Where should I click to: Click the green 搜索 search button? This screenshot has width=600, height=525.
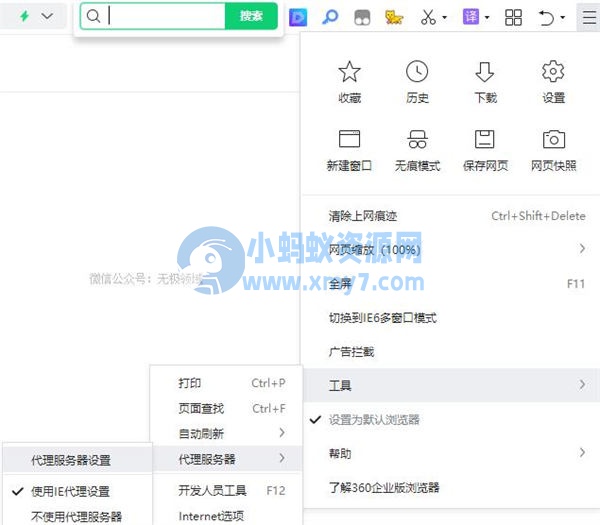[251, 16]
